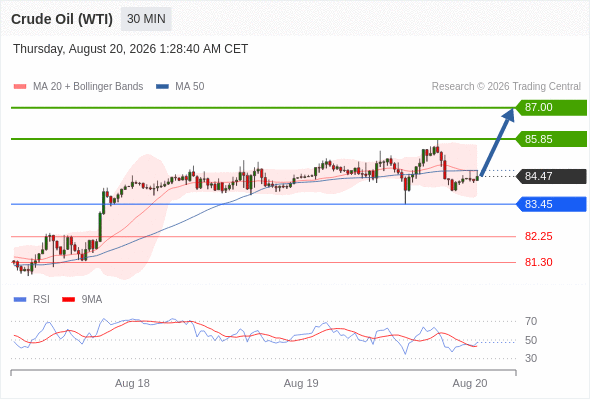This screenshot has height=400, width=590.
Task: Click the 82.25 support level label
Action: (x=538, y=236)
